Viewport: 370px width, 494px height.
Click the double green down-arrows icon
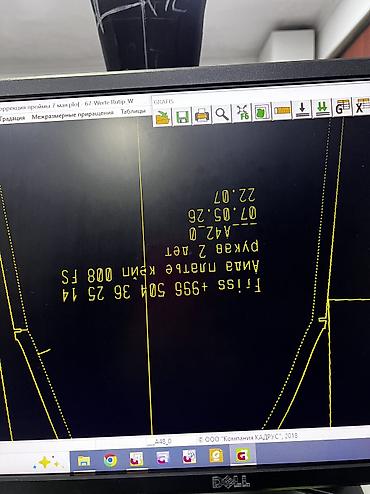point(322,108)
